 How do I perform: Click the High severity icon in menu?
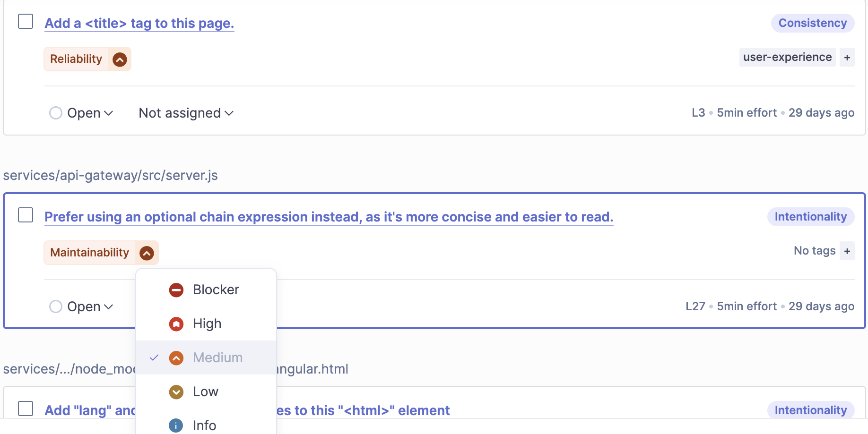[x=176, y=324]
